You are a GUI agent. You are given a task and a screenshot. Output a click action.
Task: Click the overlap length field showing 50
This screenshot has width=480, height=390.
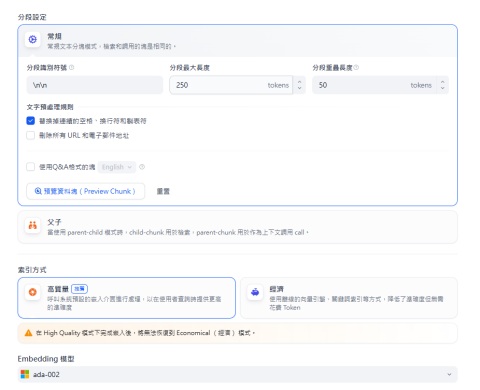coord(374,85)
